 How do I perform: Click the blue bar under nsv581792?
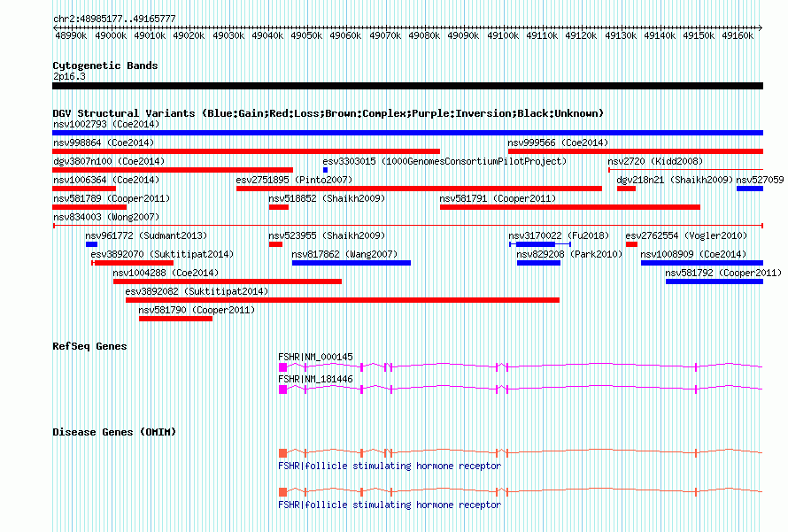[x=715, y=281]
